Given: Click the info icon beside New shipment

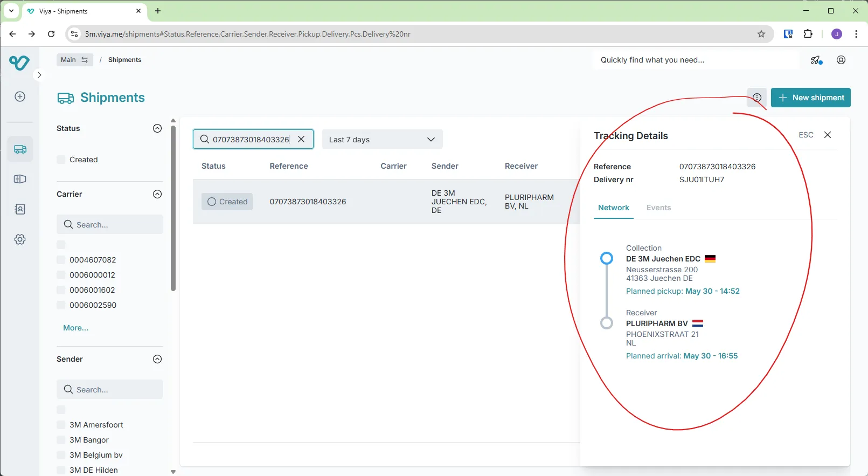Looking at the screenshot, I should [756, 98].
